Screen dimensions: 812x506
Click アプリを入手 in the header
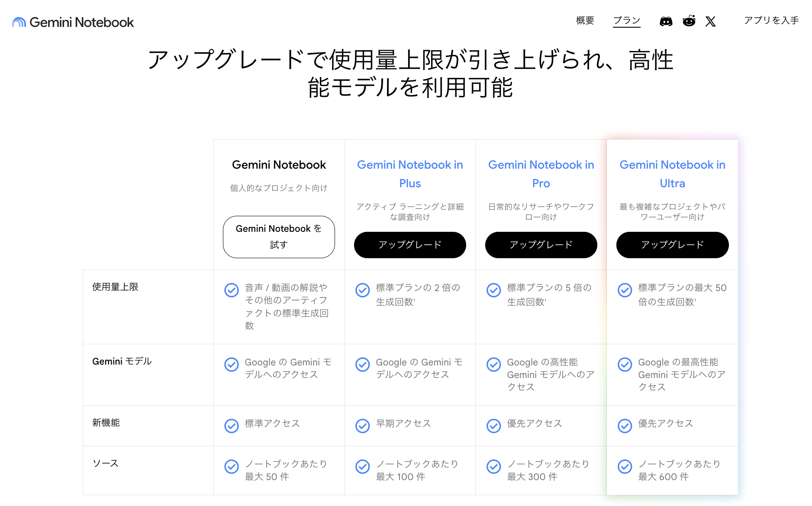[x=771, y=20]
